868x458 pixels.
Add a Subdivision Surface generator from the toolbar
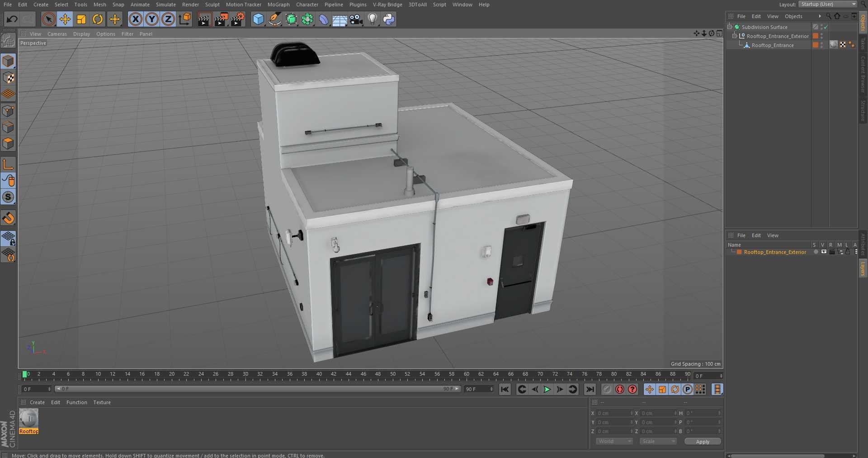tap(291, 19)
